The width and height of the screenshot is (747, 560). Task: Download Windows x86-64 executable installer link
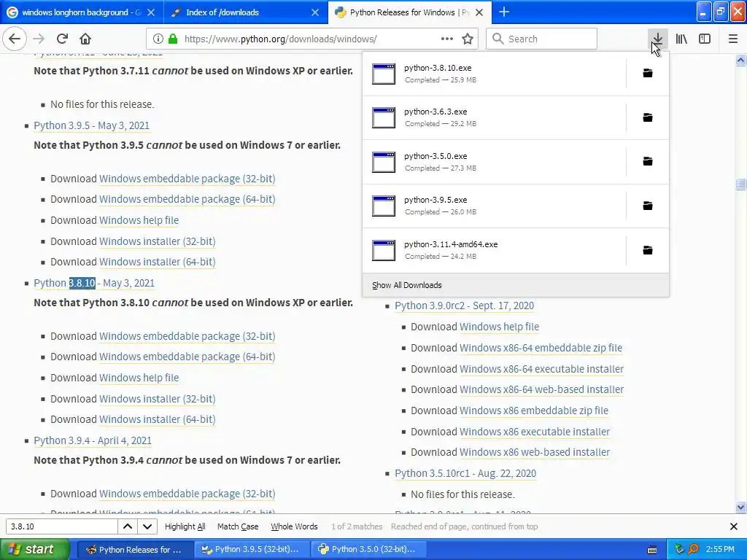point(542,369)
